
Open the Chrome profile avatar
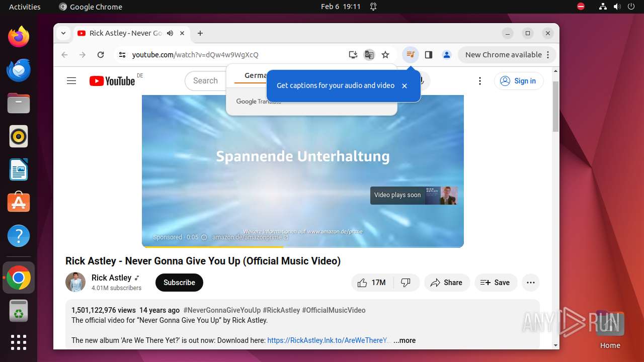(x=447, y=55)
